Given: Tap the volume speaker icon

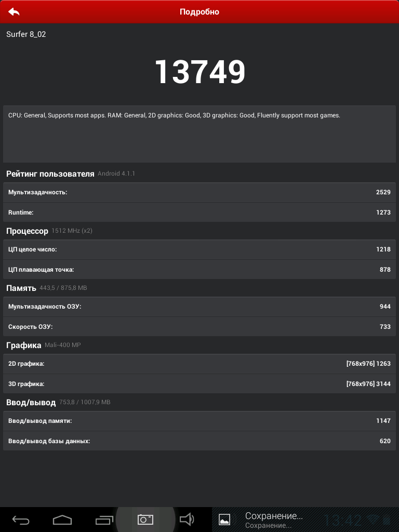Looking at the screenshot, I should 187,519.
